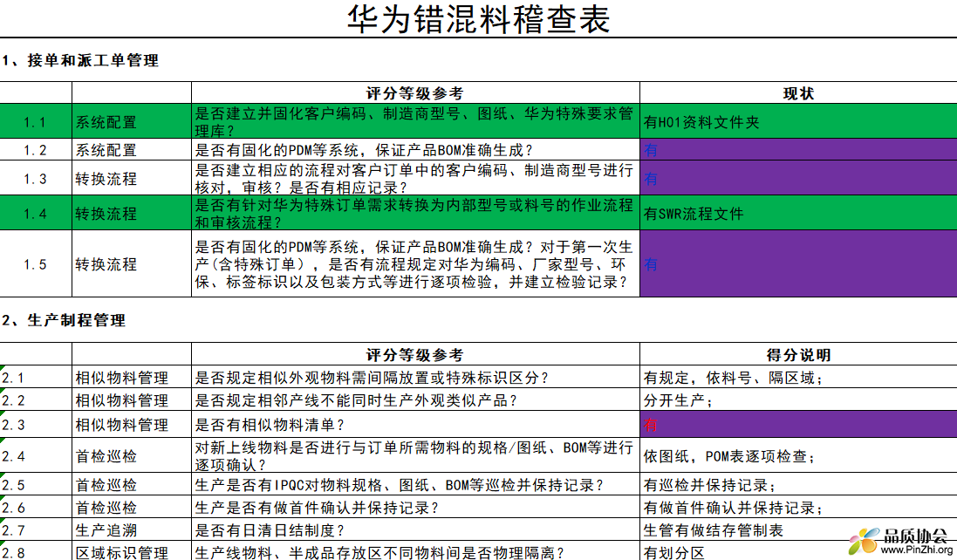Select purple status cell in row 2.3
957x560 pixels.
(798, 424)
